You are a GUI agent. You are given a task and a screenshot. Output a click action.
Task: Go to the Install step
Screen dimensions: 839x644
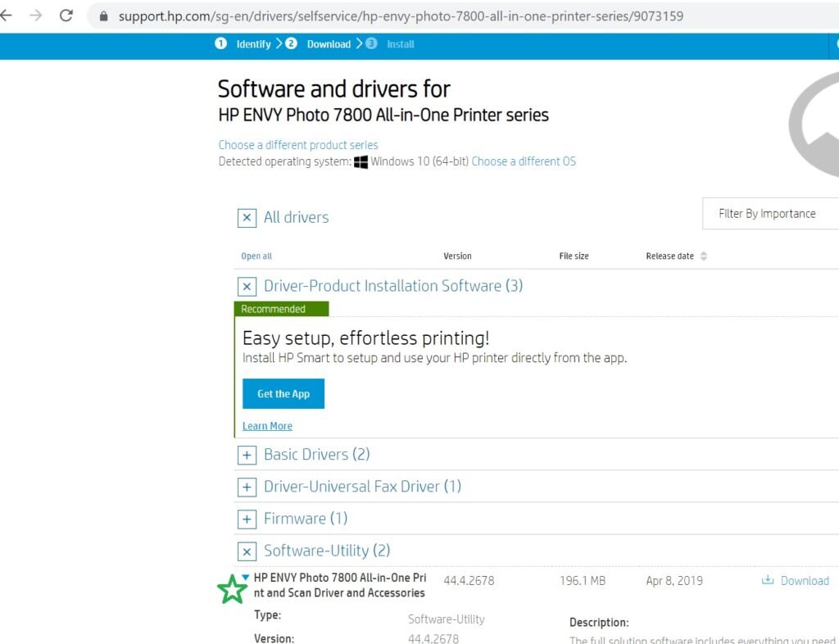[x=400, y=44]
